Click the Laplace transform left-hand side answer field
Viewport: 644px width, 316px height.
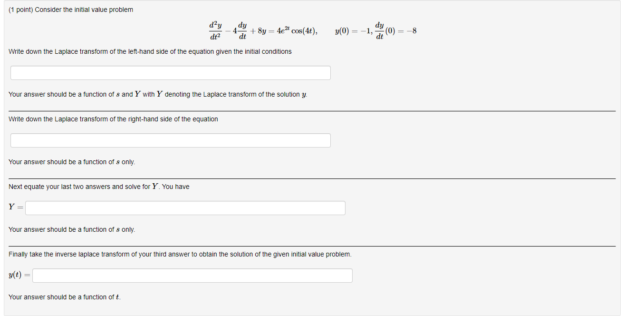coord(170,72)
